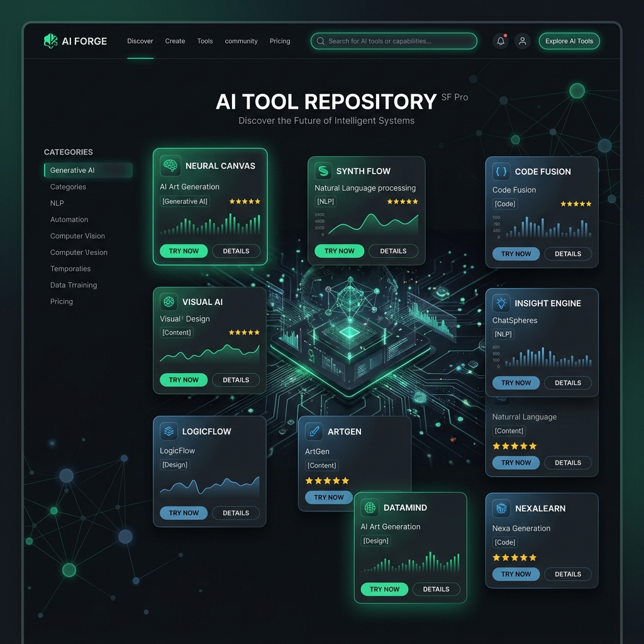This screenshot has width=644, height=644.
Task: Click the LogicFlow area chart
Action: [209, 486]
